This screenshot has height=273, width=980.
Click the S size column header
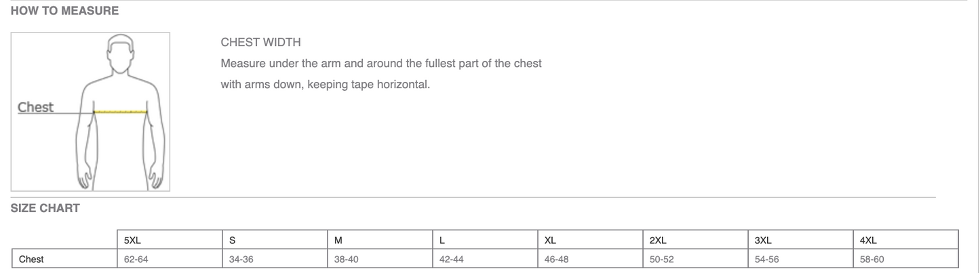233,240
